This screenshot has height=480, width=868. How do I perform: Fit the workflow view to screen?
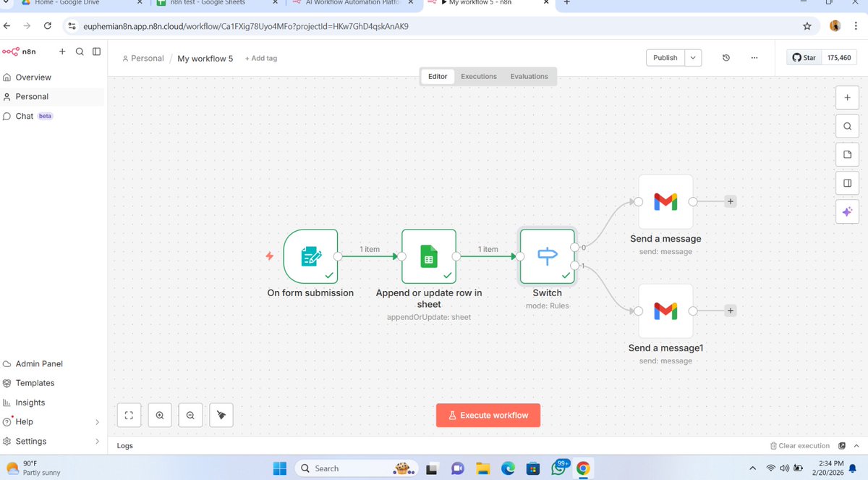point(129,415)
